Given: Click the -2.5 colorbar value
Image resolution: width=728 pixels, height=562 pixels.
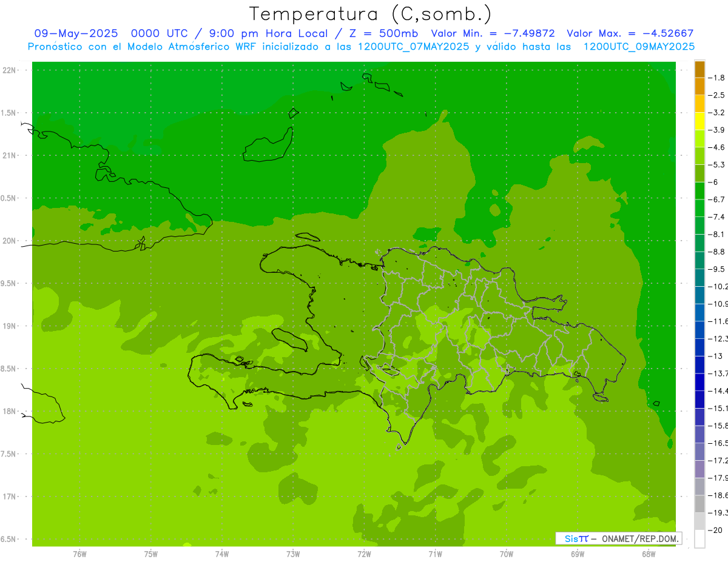Looking at the screenshot, I should (x=717, y=95).
